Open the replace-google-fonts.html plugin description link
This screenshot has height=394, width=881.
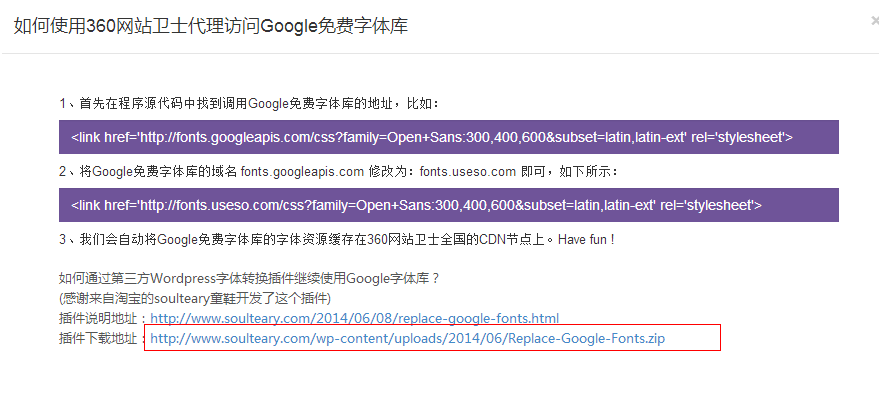point(355,319)
